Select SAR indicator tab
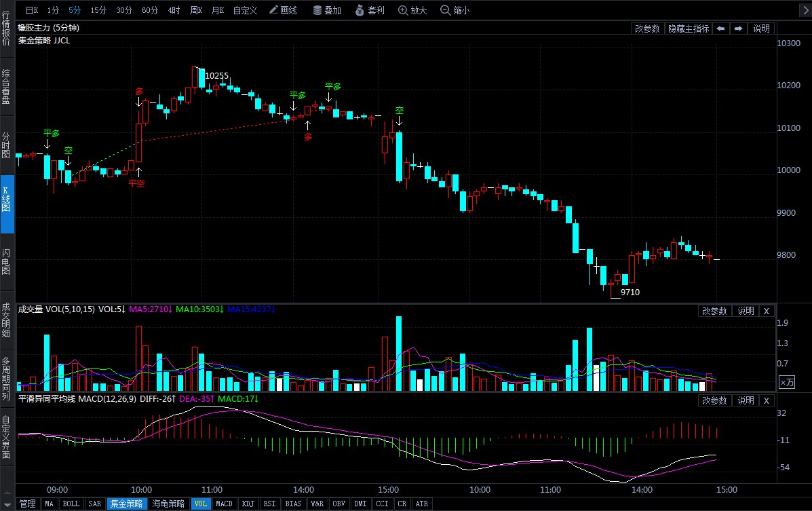 point(95,504)
